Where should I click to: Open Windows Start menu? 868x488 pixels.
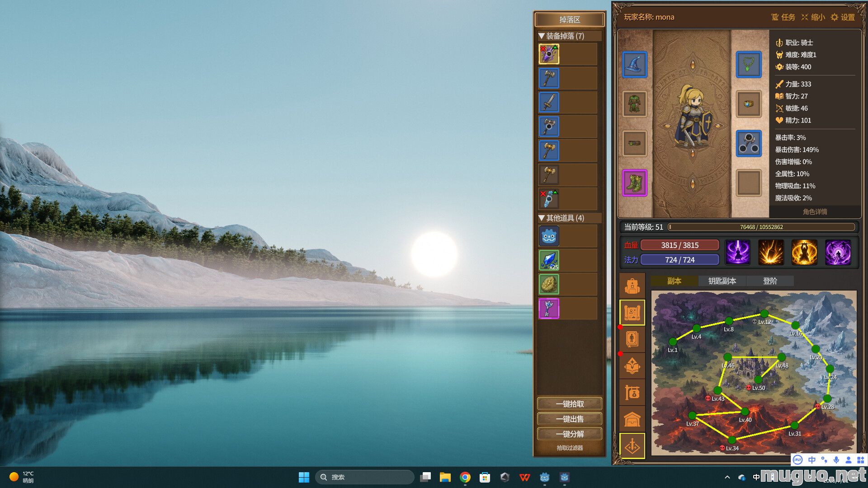click(304, 477)
